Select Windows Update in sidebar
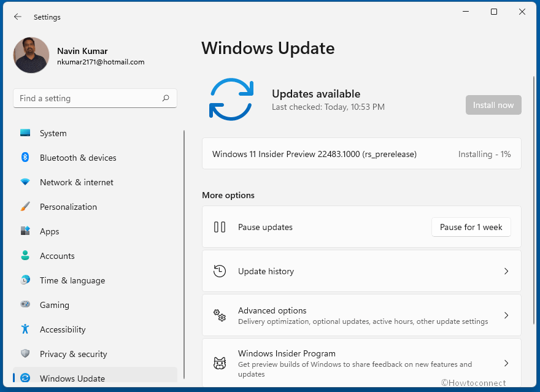The image size is (540, 392). click(x=95, y=376)
